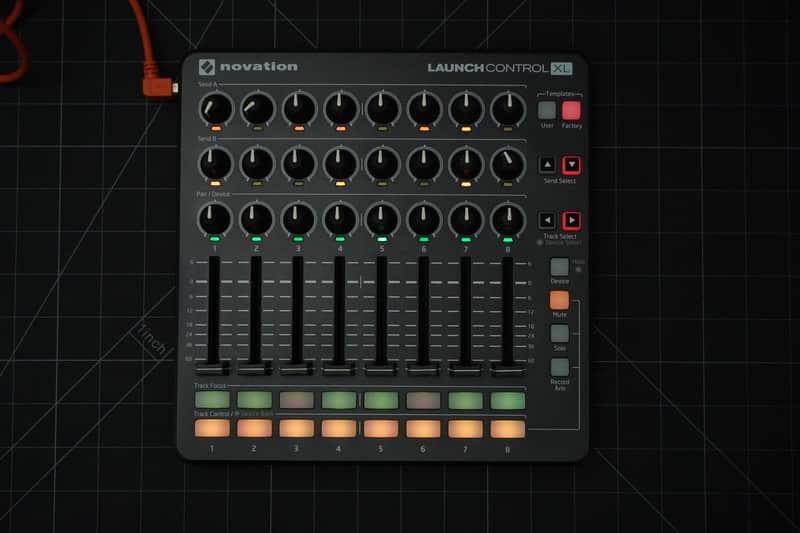Click Track Control button 2
This screenshot has width=800, height=533.
[x=255, y=428]
